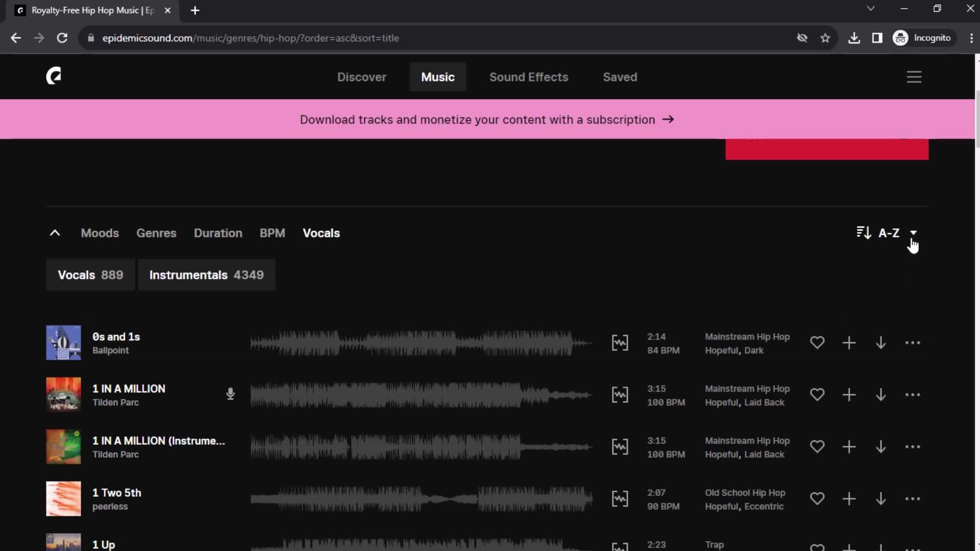Find similar to vocal 1 IN A MILLION
980x551 pixels.
(620, 395)
